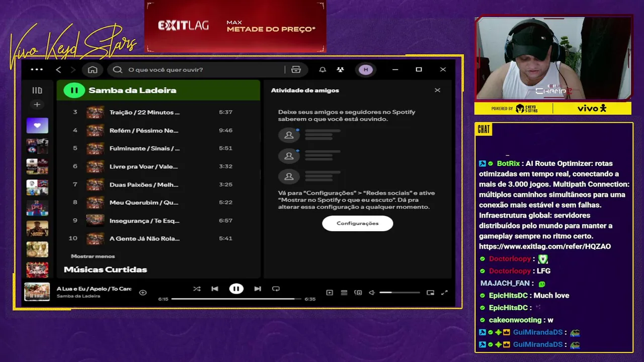
Task: Go back with the left arrow
Action: [x=58, y=69]
